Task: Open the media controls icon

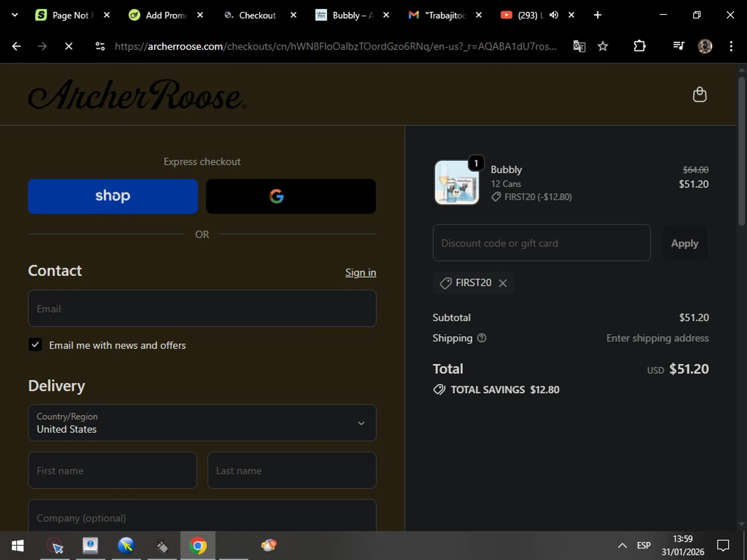Action: pyautogui.click(x=678, y=46)
